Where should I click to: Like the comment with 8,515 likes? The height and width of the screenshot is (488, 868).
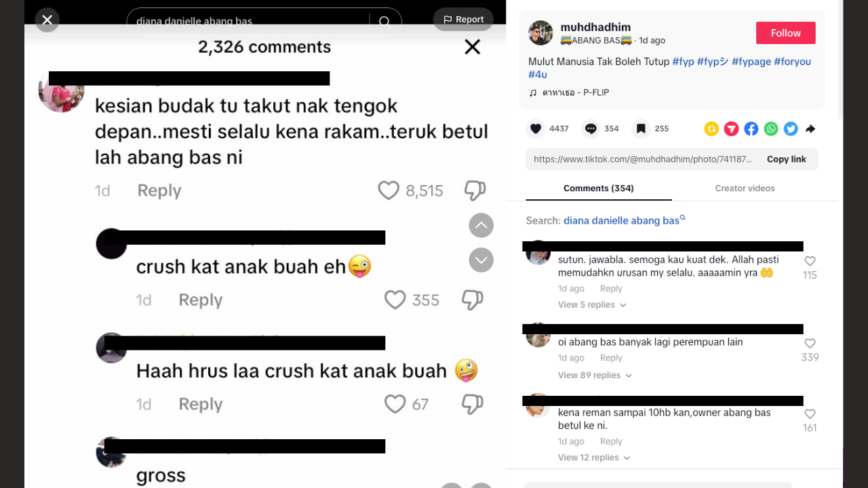pyautogui.click(x=389, y=190)
